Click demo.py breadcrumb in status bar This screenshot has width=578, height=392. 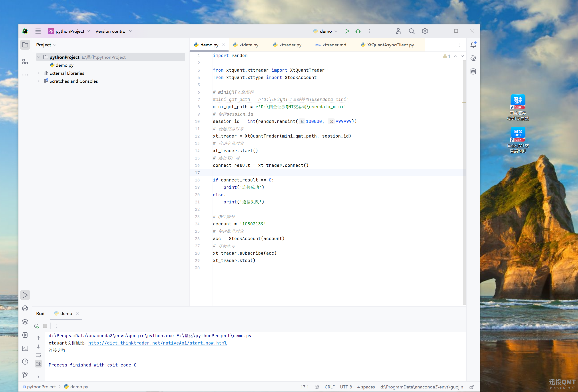(x=76, y=387)
